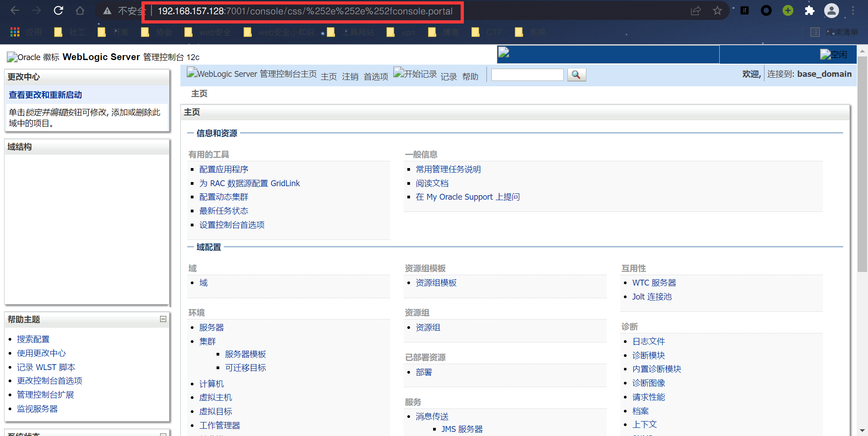Open the 部署 link
This screenshot has height=436, width=868.
coord(424,372)
